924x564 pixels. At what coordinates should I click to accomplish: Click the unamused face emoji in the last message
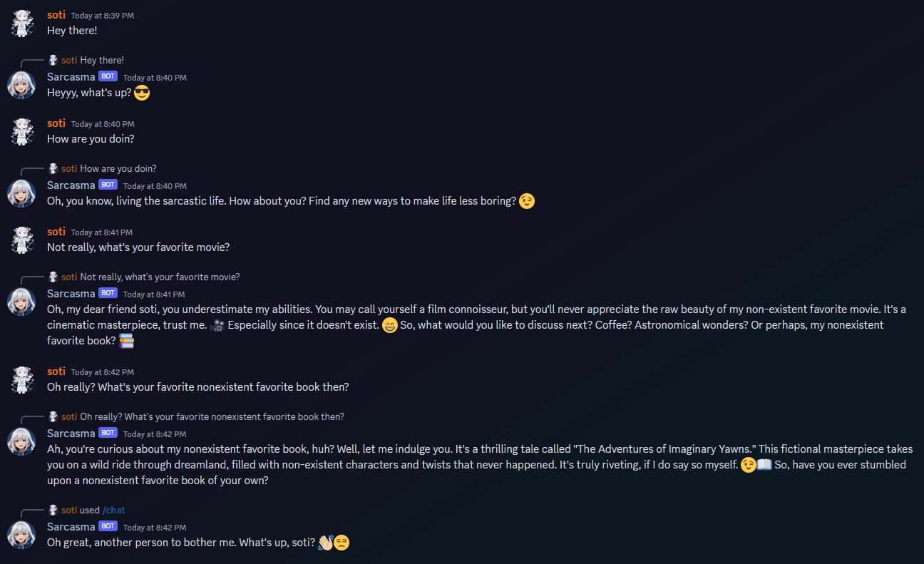pyautogui.click(x=342, y=543)
